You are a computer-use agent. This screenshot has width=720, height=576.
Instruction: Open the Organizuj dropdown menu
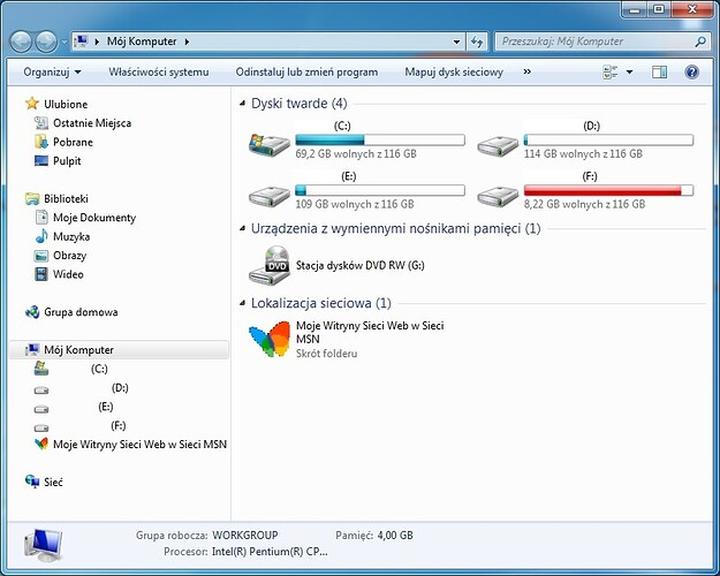(52, 72)
